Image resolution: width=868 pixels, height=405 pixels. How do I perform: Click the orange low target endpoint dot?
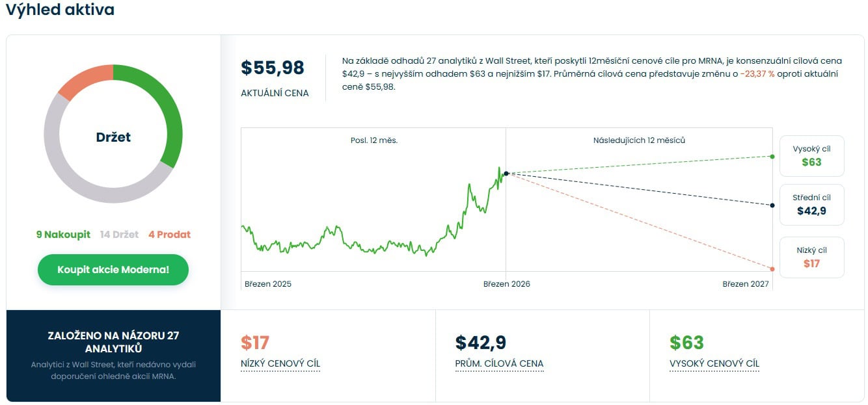772,269
